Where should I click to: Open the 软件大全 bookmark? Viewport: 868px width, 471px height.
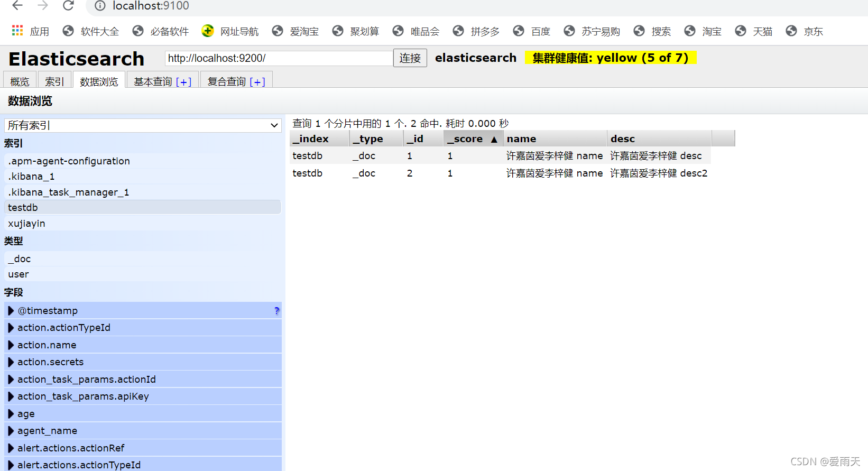tap(91, 31)
